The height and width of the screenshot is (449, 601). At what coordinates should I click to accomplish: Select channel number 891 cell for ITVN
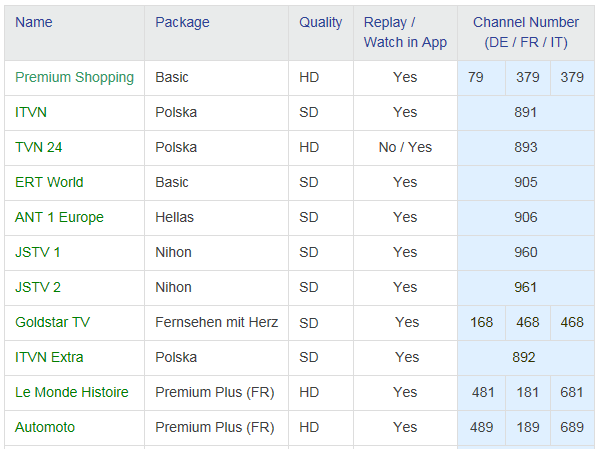(525, 112)
